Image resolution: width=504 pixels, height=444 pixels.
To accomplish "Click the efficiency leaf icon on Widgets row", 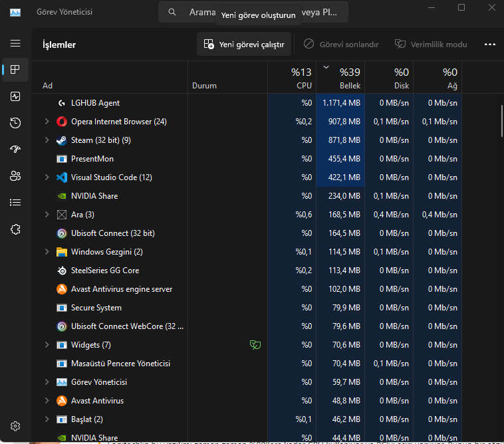I will pos(255,345).
